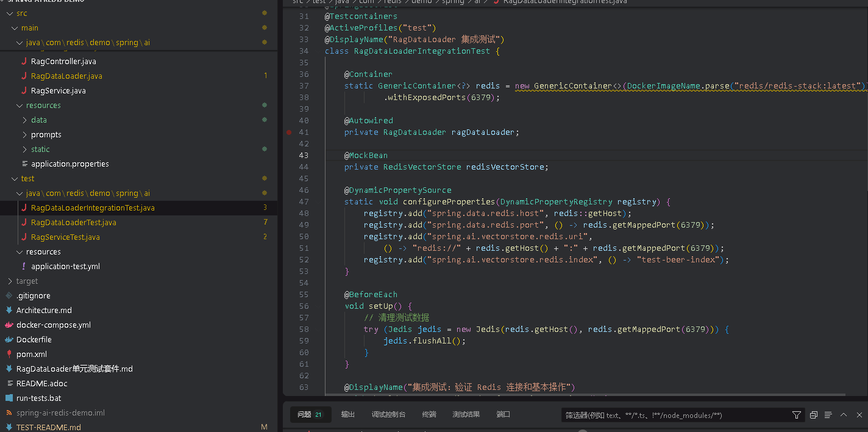The width and height of the screenshot is (868, 432).
Task: Expand the data folder
Action: pyautogui.click(x=38, y=120)
